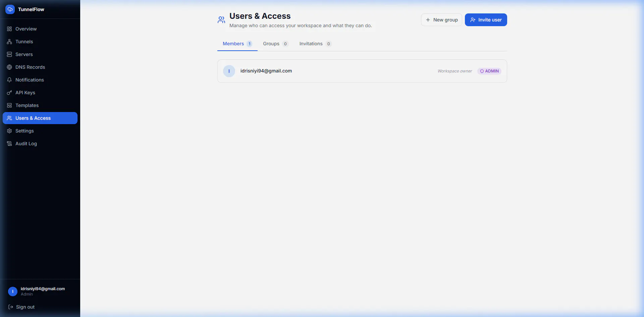Open the Invitations tab
Image resolution: width=644 pixels, height=317 pixels.
315,44
